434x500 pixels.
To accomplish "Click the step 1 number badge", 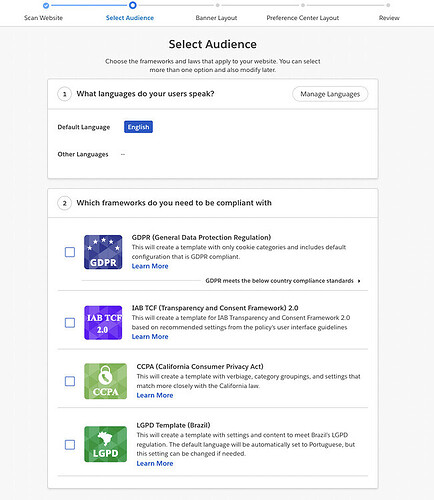I will 65,94.
